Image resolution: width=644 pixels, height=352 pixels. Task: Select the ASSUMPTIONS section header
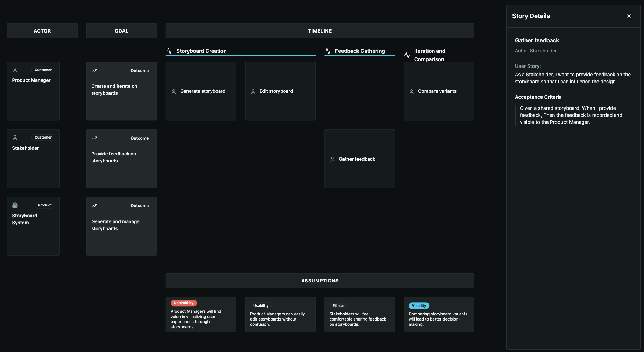pyautogui.click(x=320, y=280)
